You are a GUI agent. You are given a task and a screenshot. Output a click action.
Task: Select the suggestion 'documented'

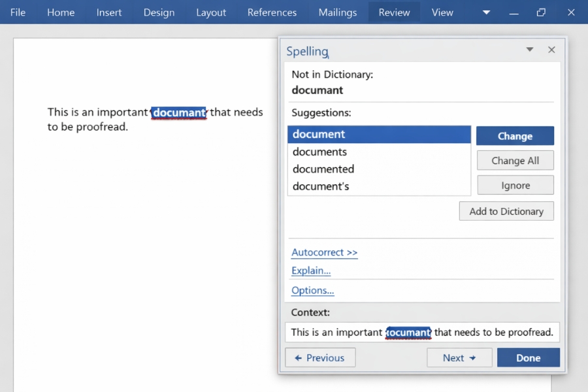pyautogui.click(x=323, y=169)
